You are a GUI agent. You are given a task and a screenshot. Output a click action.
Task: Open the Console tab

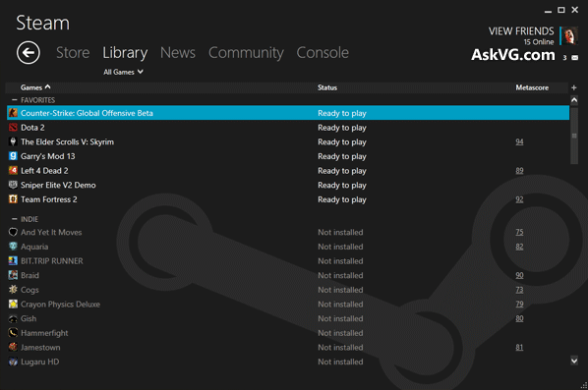coord(323,52)
